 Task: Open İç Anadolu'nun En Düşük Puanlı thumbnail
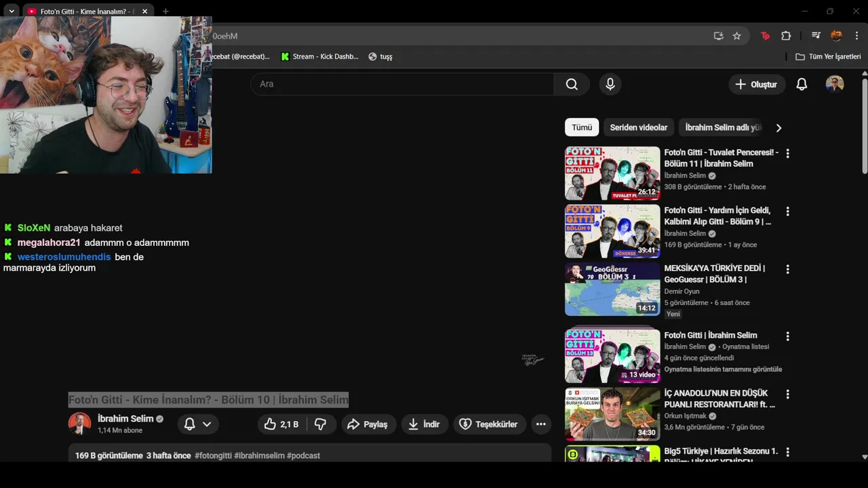[x=612, y=414]
